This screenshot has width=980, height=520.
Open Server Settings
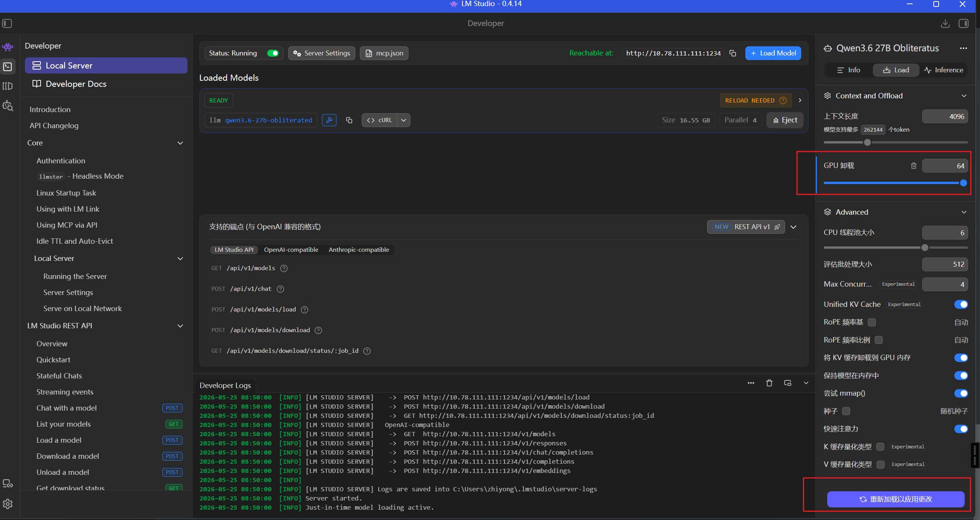tap(322, 53)
